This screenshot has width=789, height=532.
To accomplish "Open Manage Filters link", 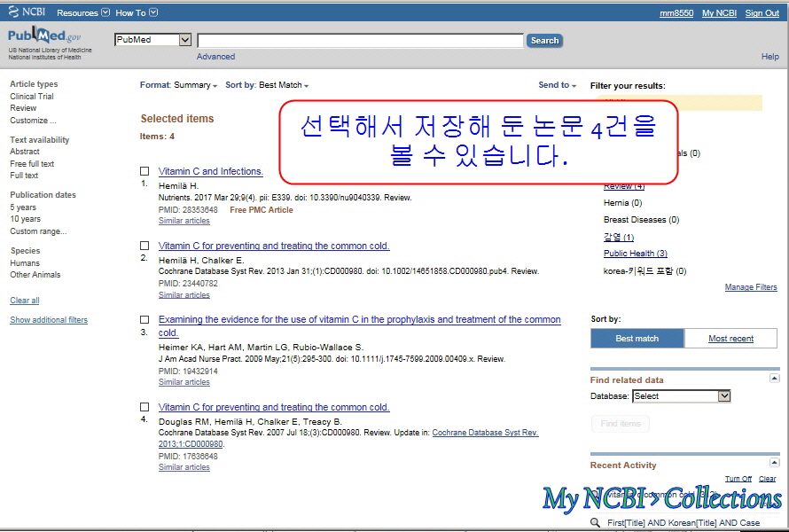I will click(751, 287).
